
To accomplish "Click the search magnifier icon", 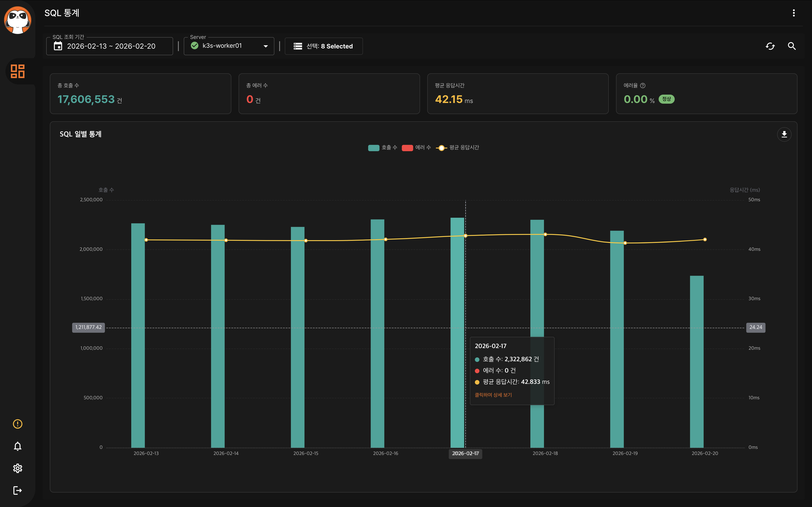I will [792, 46].
